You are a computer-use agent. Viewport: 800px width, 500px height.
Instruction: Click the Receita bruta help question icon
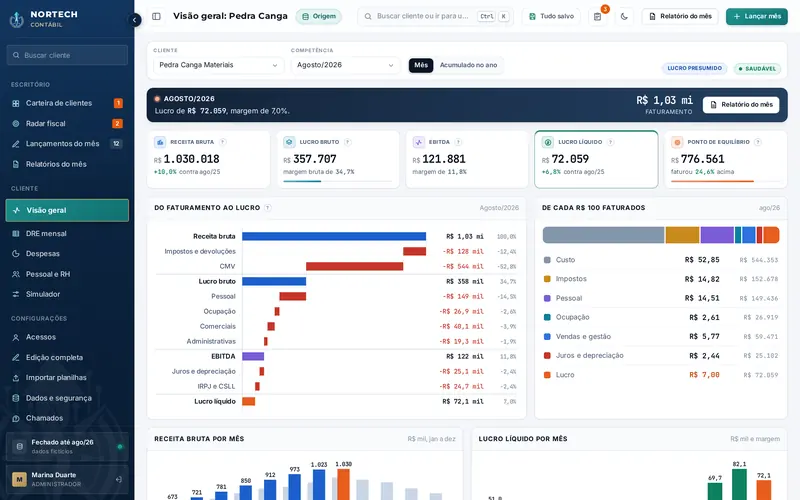click(x=222, y=142)
